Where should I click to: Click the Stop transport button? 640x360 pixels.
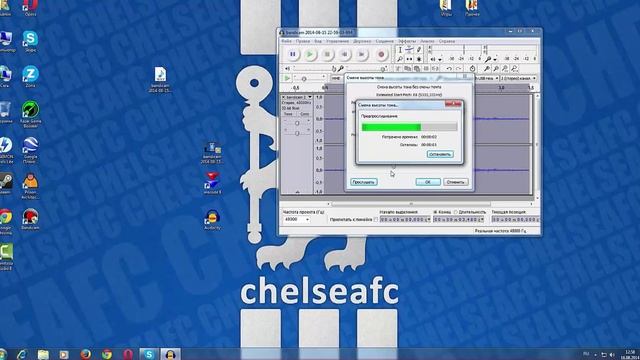(x=327, y=54)
